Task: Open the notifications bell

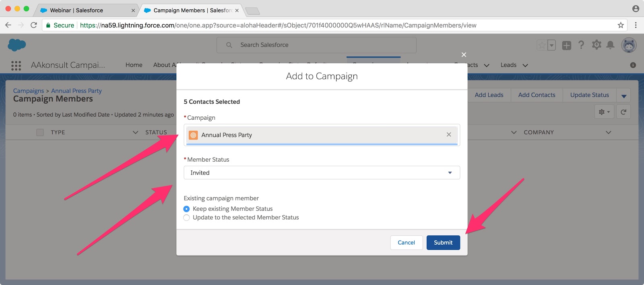Action: (610, 45)
